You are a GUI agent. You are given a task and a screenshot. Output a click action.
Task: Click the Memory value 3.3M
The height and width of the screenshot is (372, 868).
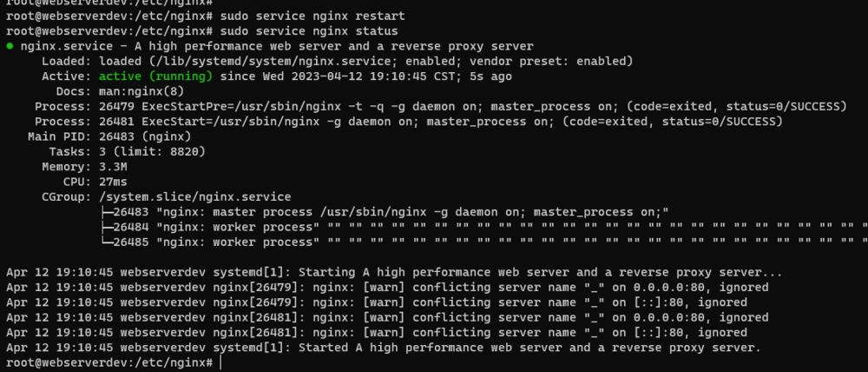point(113,166)
